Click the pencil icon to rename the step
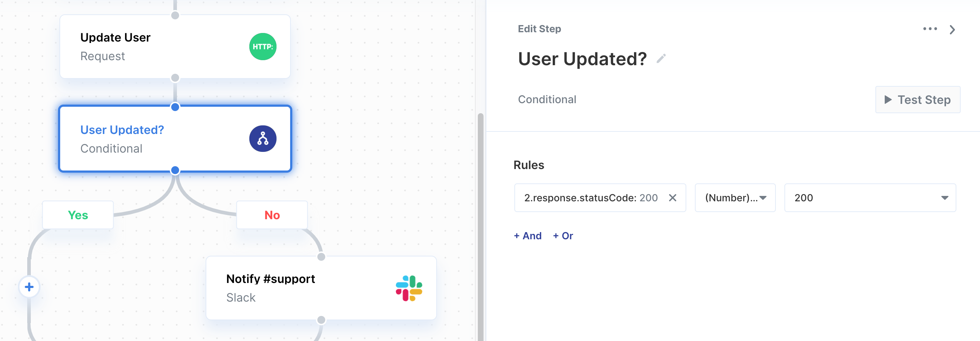Screen dimensions: 980x341 661,59
